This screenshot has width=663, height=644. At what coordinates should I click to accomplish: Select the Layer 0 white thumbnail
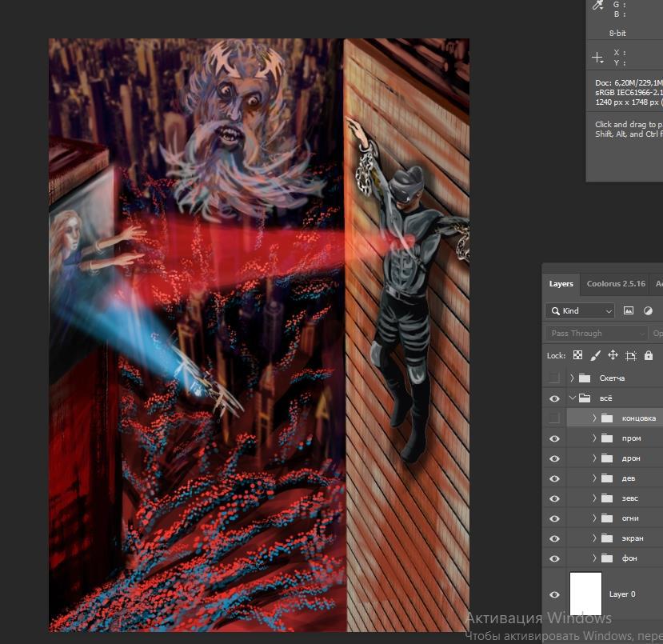(x=585, y=594)
